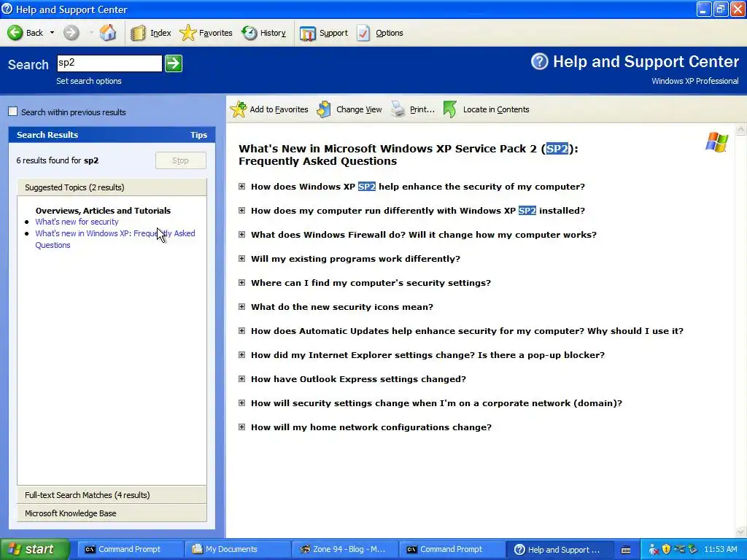Viewport: 747px width, 560px height.
Task: Expand 'What do the new security icons mean'
Action: (x=241, y=306)
